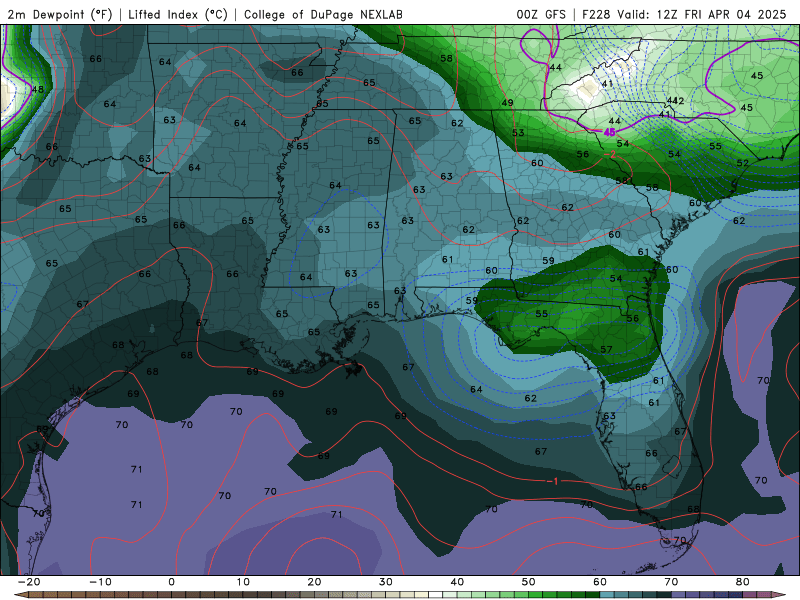Screen dimensions: 800x600
Task: Click the "60" colorbar label
Action: pos(600,582)
